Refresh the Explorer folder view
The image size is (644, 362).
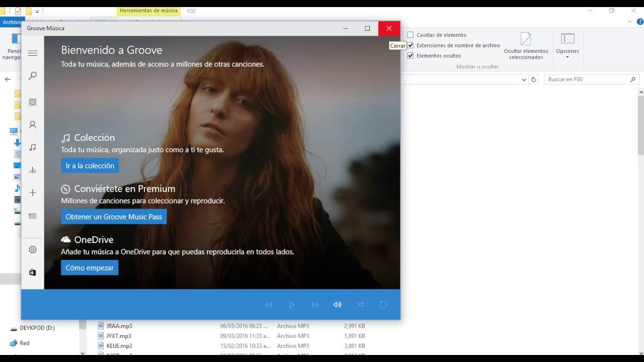[534, 79]
